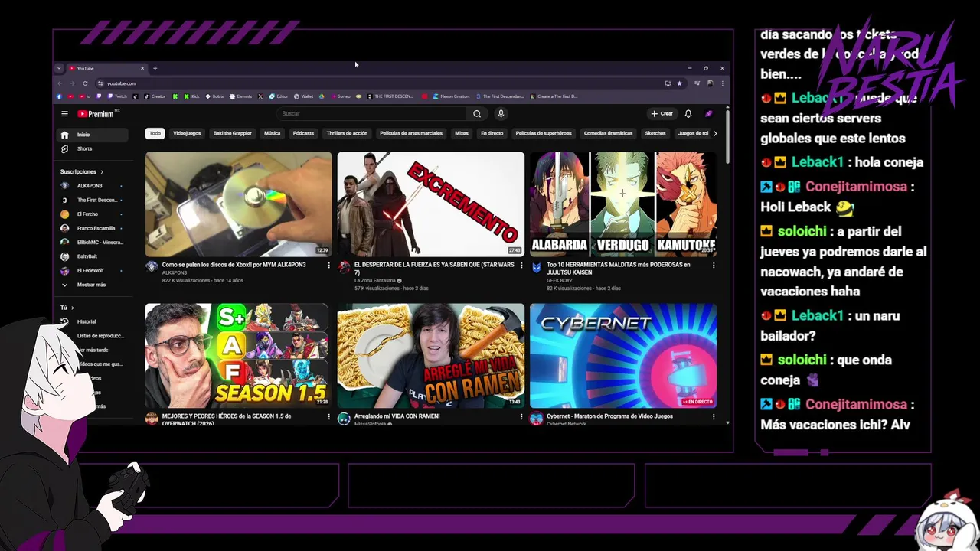Start voice search with the microphone icon
This screenshot has height=551, width=980.
point(501,114)
